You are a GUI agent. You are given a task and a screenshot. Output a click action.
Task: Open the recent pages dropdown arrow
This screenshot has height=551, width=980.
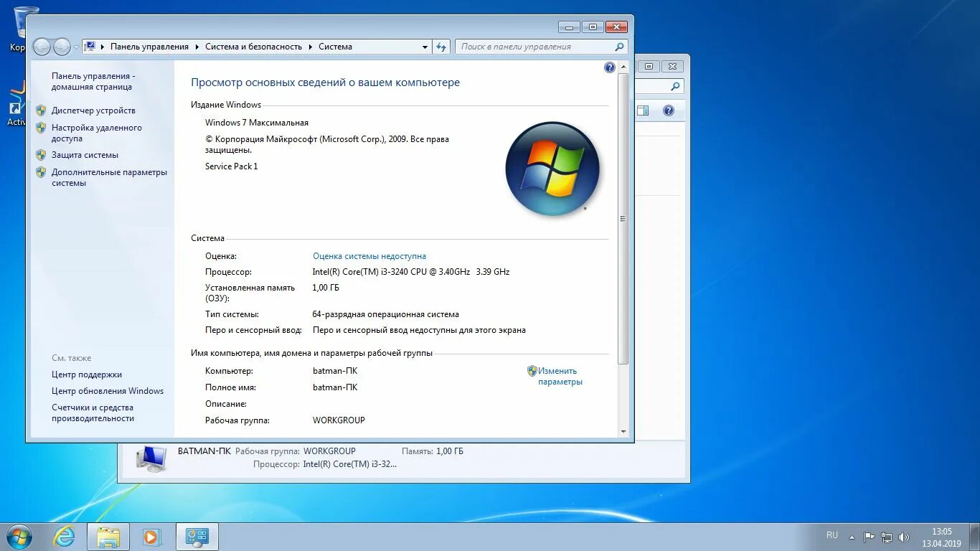[76, 47]
